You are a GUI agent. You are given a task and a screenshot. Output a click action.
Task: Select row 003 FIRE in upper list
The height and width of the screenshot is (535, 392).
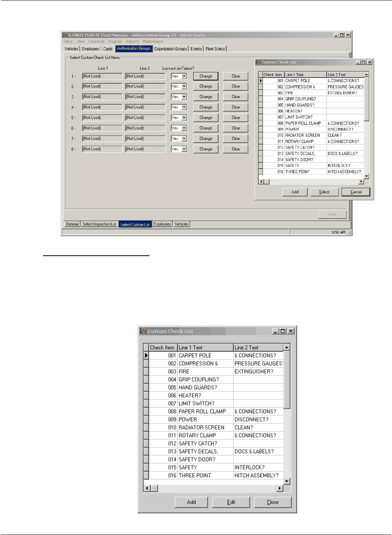click(x=311, y=93)
